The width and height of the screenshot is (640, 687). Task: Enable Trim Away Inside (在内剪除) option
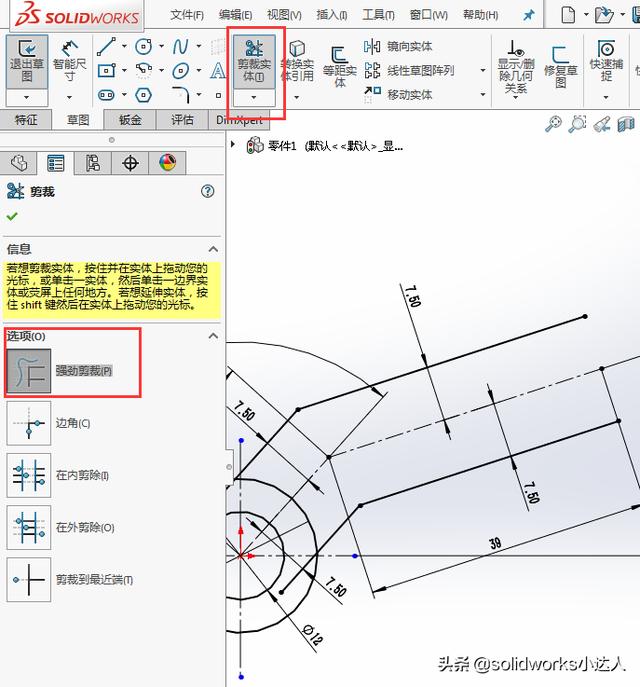click(x=29, y=475)
